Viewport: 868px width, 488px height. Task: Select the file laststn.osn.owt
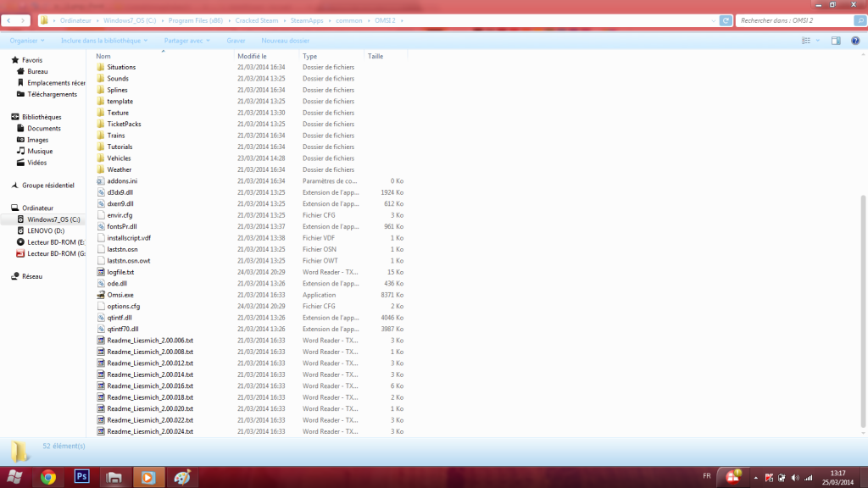(129, 261)
